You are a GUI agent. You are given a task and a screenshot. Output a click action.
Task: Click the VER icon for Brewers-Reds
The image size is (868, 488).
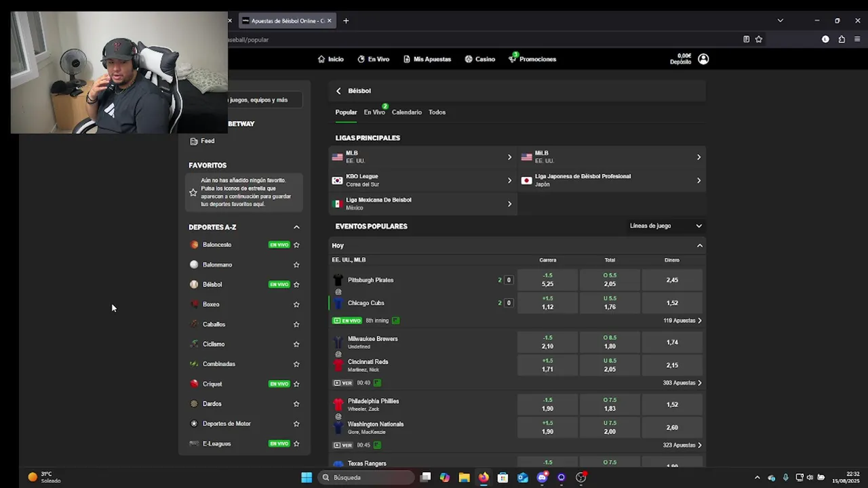point(343,383)
